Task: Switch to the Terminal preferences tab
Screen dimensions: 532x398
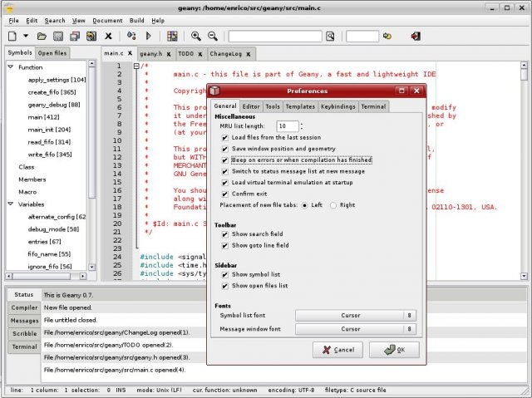Action: pos(373,106)
